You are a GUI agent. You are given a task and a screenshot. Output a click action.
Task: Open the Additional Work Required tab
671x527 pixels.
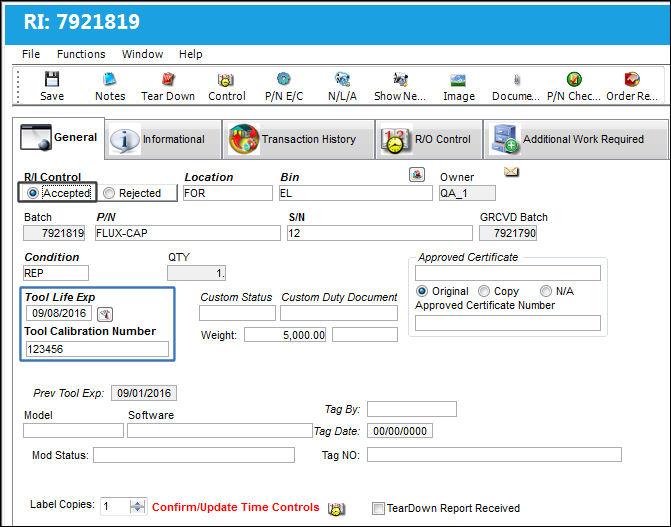click(575, 140)
